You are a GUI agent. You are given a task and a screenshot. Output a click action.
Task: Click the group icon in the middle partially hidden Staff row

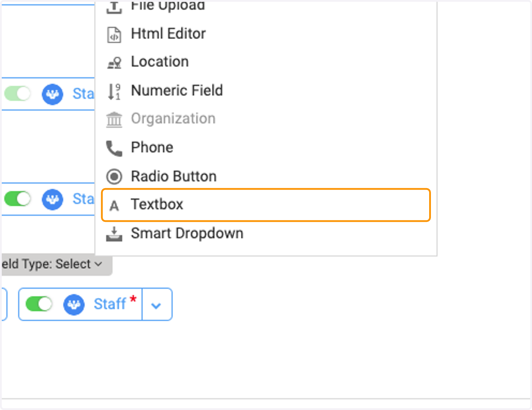tap(53, 199)
